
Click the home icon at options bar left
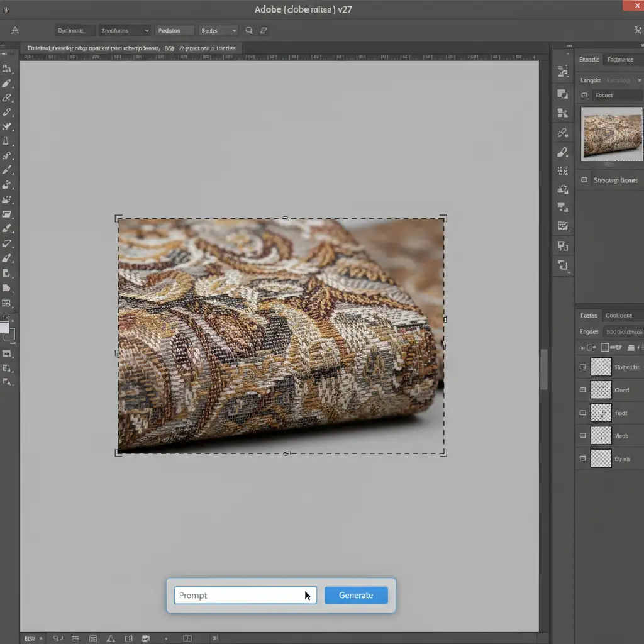[15, 30]
